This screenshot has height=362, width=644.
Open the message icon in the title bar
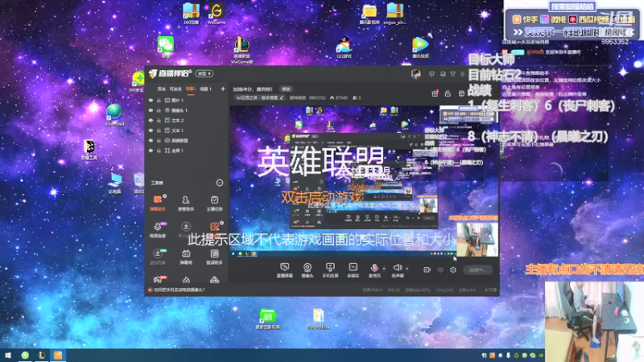coord(431,74)
